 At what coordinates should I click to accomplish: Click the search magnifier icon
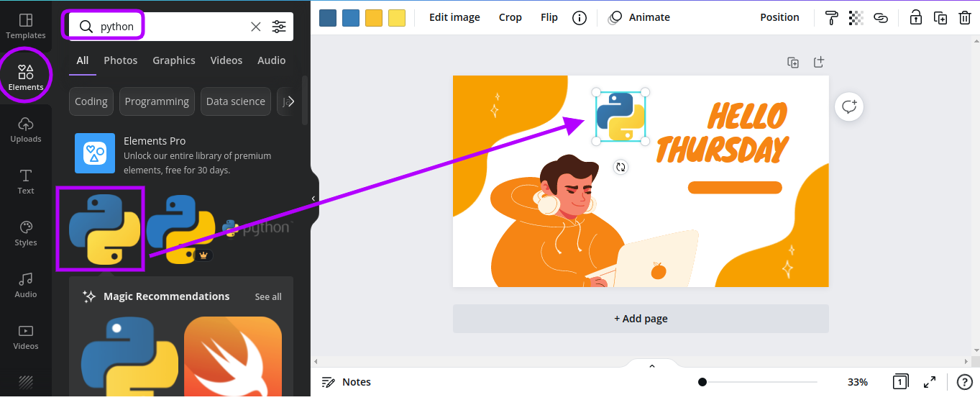click(86, 27)
